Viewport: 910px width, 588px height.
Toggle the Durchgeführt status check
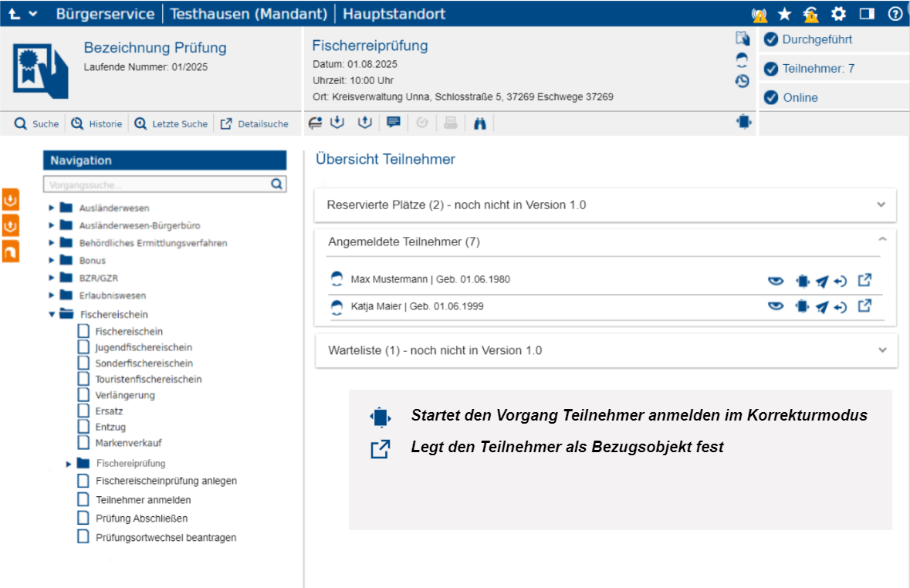[770, 40]
